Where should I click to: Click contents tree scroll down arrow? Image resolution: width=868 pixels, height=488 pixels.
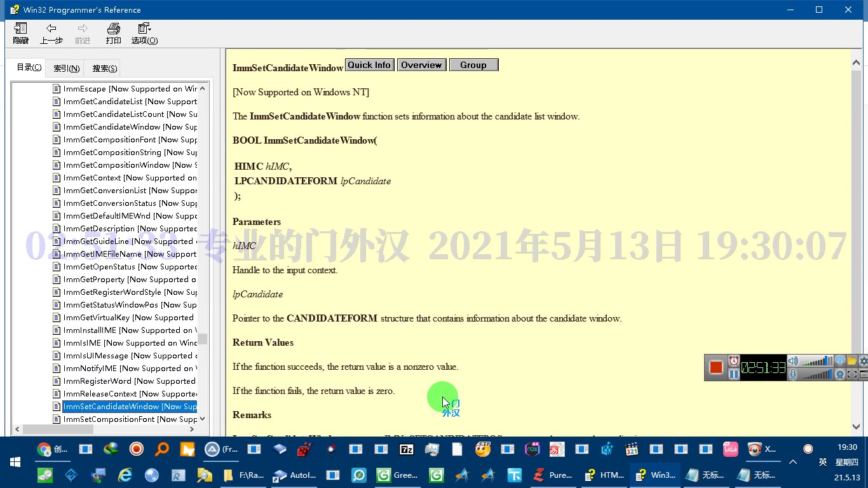203,419
